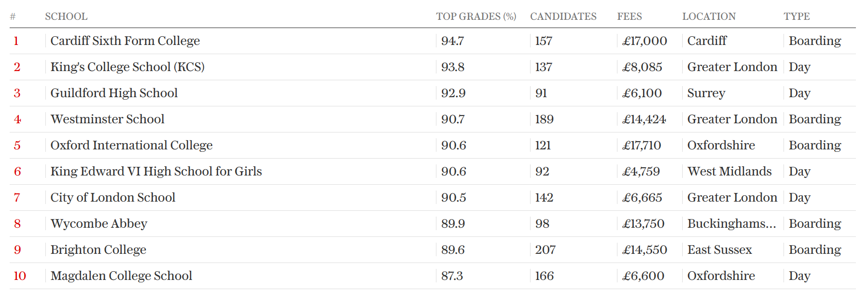Select Oxford International College

point(131,145)
